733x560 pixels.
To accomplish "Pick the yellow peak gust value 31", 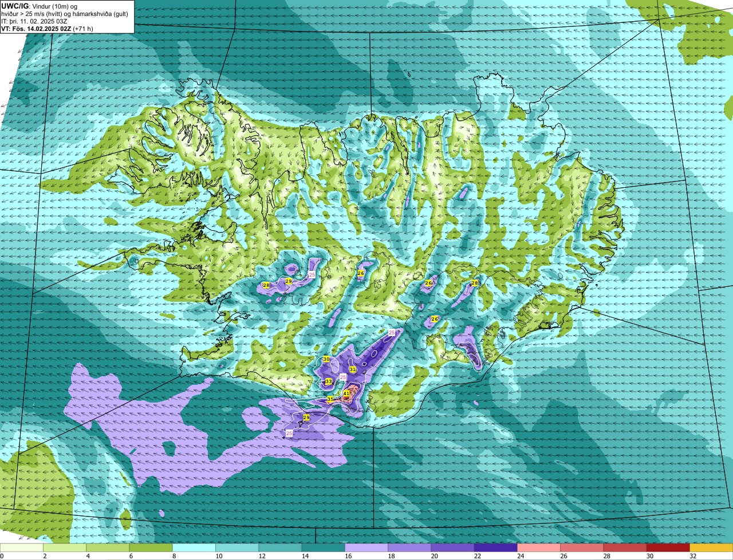I will click(353, 370).
